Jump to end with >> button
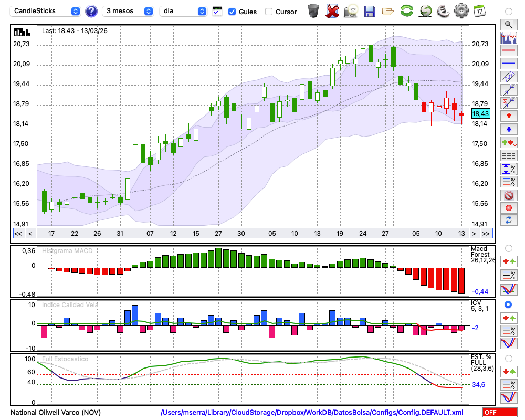This screenshot has height=420, width=525. [487, 234]
